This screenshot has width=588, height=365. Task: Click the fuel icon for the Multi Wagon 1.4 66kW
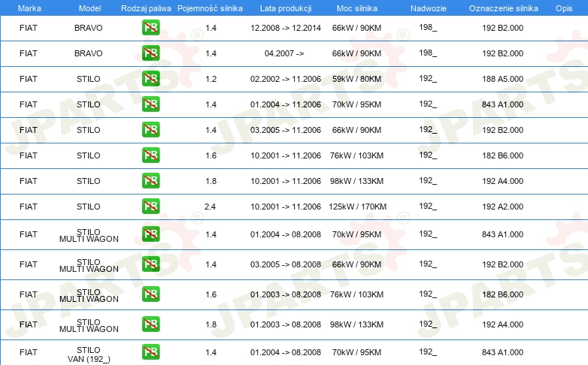[x=150, y=264]
